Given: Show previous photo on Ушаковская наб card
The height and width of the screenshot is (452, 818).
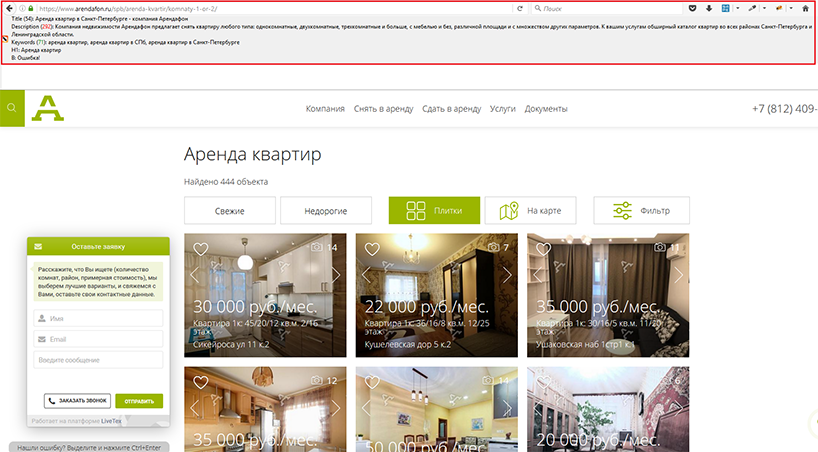Looking at the screenshot, I should pyautogui.click(x=537, y=275).
